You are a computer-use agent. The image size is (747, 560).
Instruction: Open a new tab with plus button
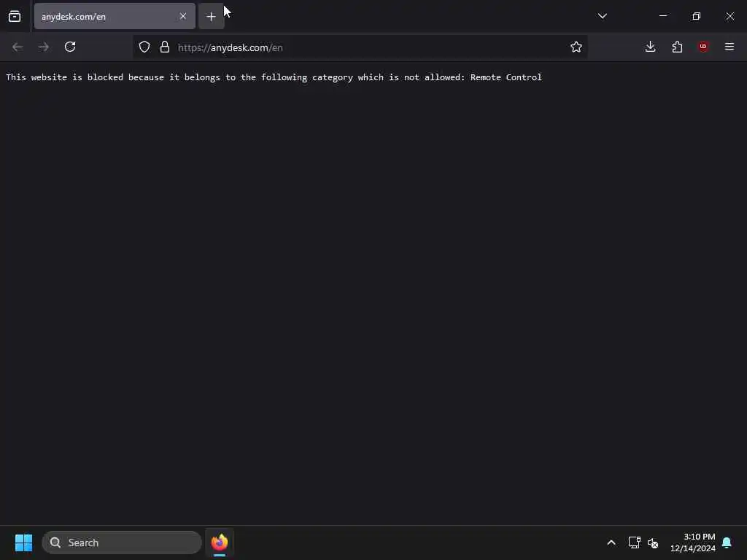[x=211, y=17]
